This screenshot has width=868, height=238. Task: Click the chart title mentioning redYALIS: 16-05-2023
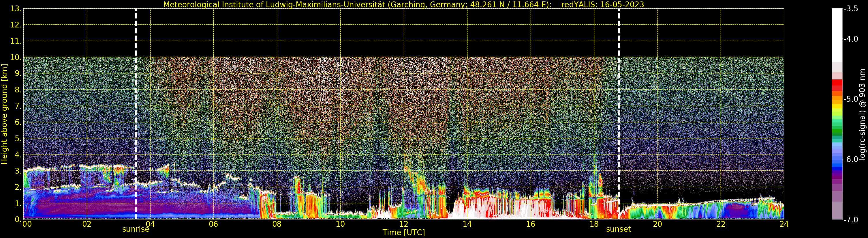point(404,4)
